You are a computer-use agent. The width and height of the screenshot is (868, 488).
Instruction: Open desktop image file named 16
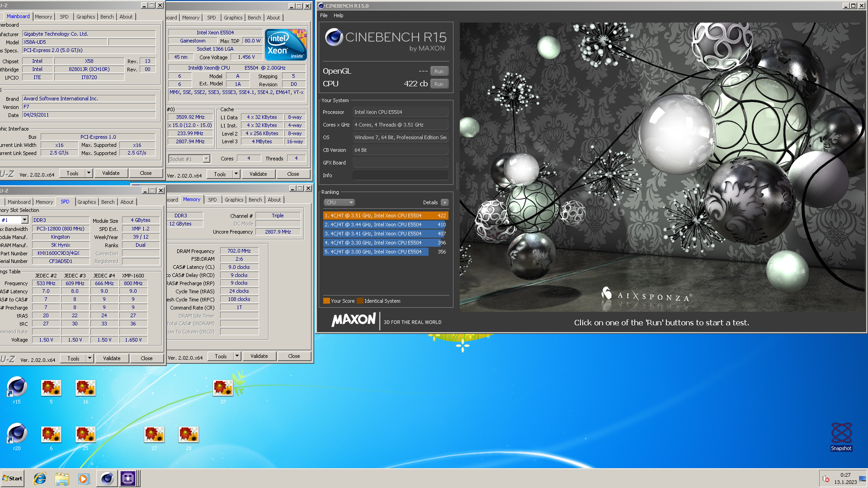tap(85, 391)
